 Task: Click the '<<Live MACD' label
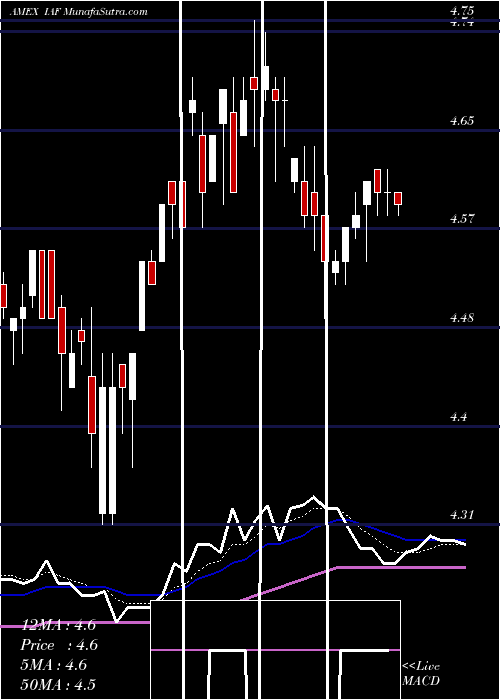[x=421, y=674]
